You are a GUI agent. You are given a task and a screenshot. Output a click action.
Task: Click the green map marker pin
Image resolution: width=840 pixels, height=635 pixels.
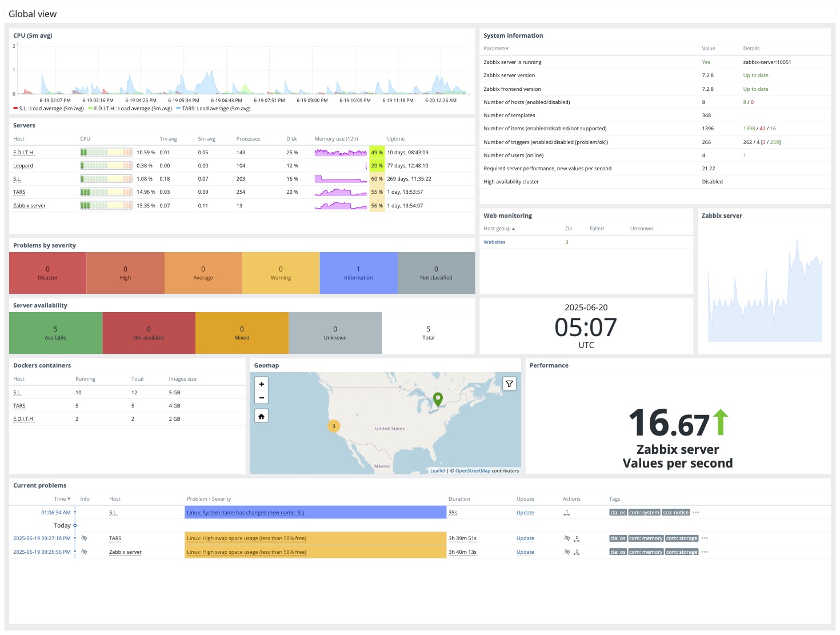click(438, 399)
